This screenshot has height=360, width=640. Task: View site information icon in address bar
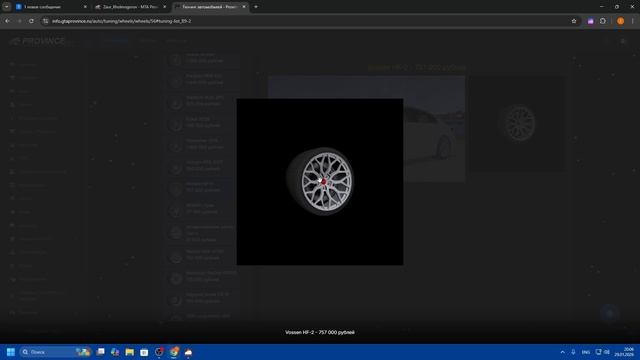click(x=46, y=21)
